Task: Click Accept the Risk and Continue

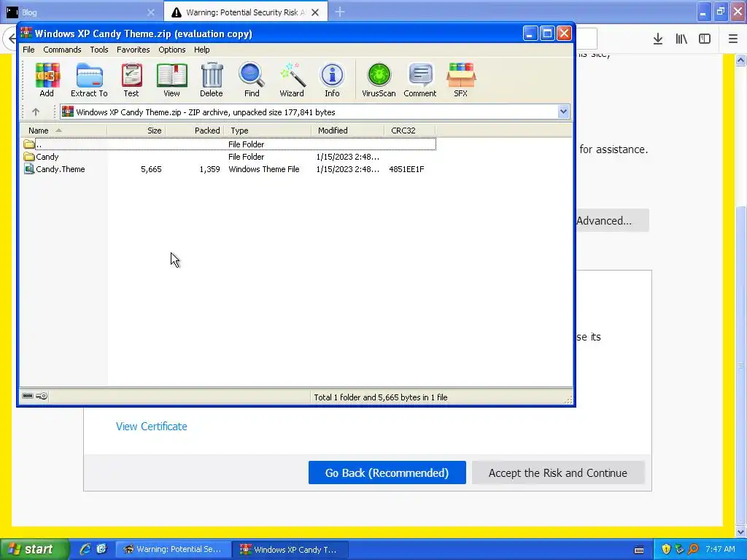Action: click(x=558, y=472)
